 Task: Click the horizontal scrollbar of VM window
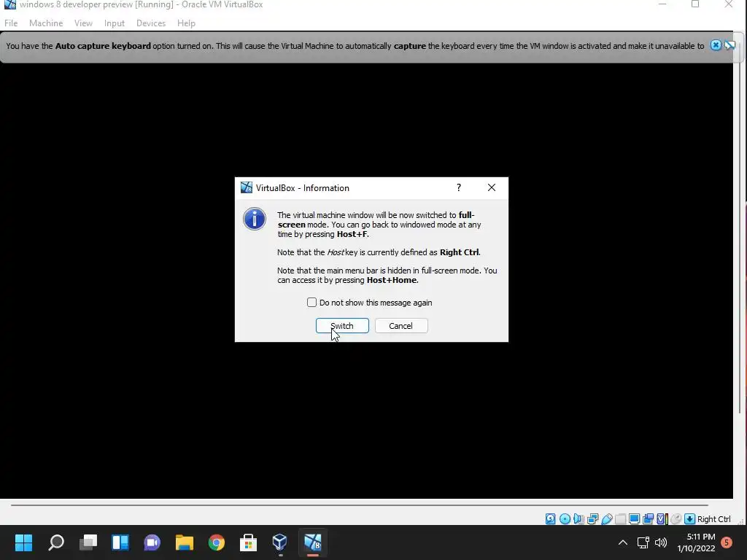pyautogui.click(x=360, y=505)
